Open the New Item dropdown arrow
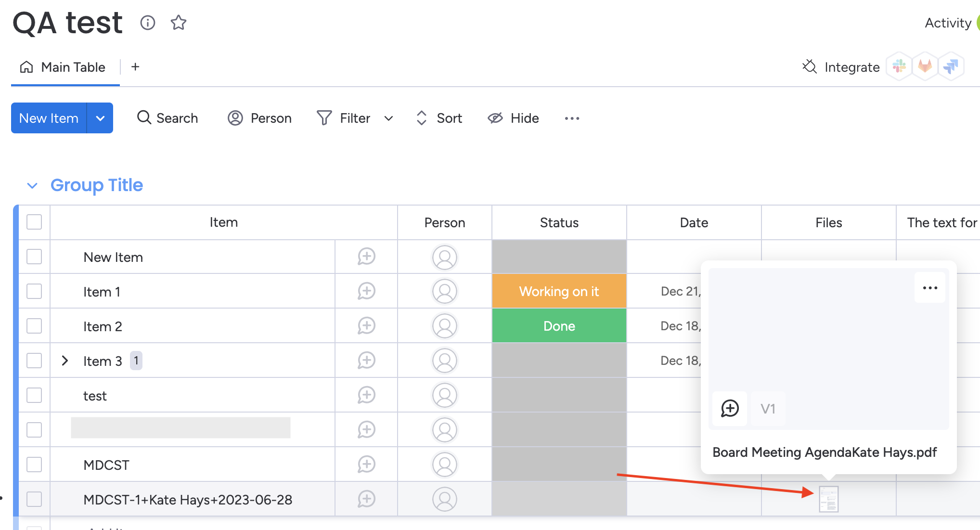The width and height of the screenshot is (980, 530). [x=100, y=118]
